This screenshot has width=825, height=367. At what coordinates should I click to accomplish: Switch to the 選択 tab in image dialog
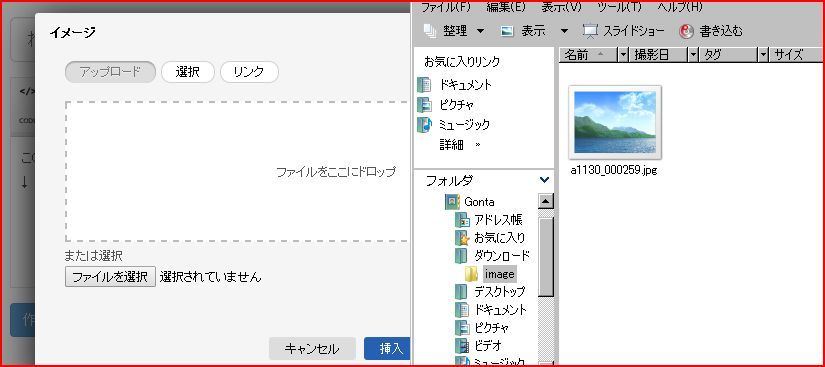(188, 72)
